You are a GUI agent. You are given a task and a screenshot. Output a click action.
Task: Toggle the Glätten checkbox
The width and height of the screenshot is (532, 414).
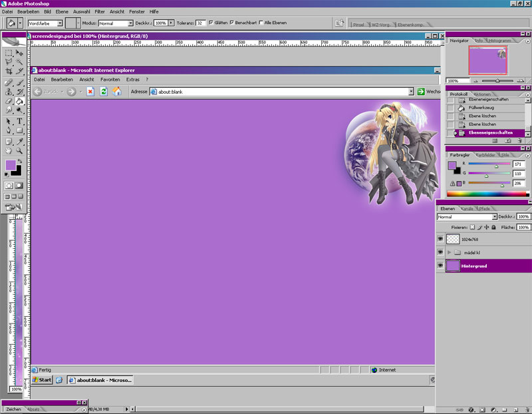(x=211, y=23)
